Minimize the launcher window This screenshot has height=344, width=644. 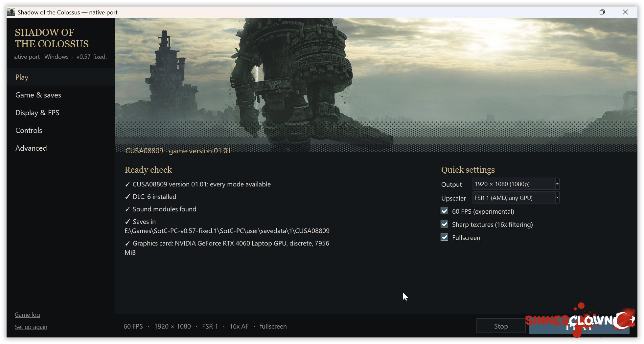pyautogui.click(x=579, y=12)
